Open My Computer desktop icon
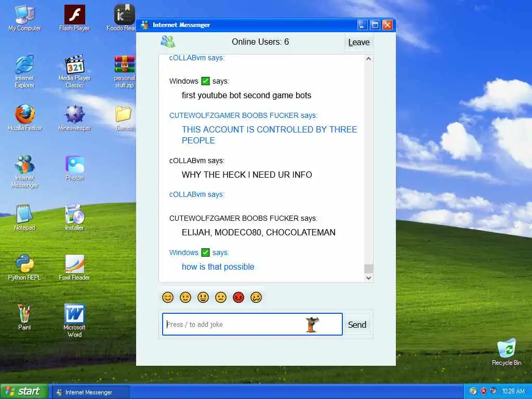The width and height of the screenshot is (532, 399). (24, 18)
